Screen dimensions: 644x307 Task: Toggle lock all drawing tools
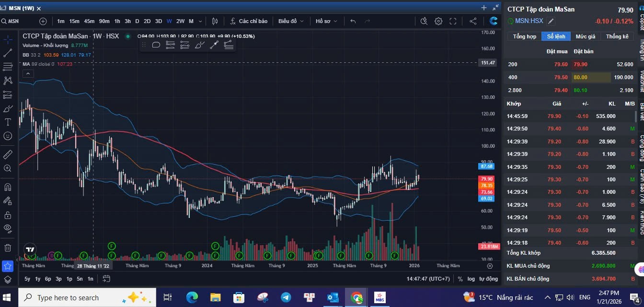8,214
